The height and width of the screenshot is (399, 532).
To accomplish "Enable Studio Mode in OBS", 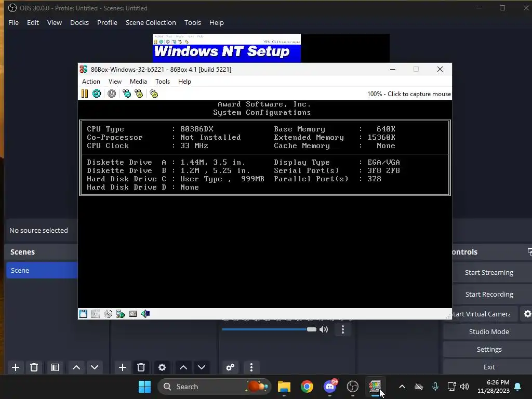I will pyautogui.click(x=489, y=331).
